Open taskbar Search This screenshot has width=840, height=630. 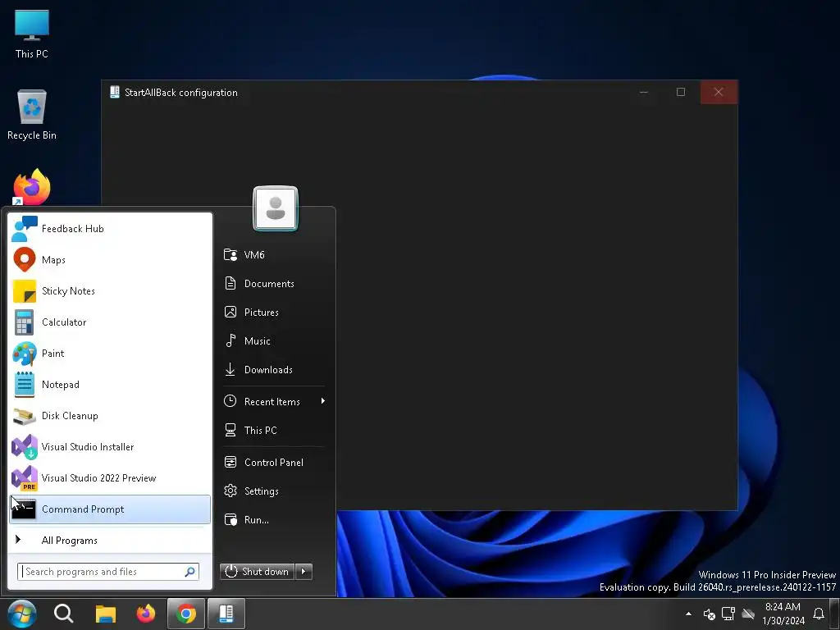click(x=64, y=614)
